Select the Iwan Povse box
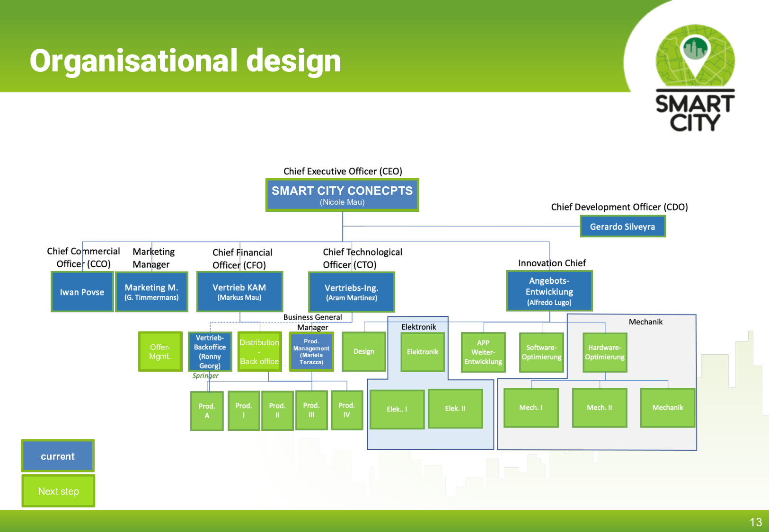The image size is (769, 532). pyautogui.click(x=82, y=292)
